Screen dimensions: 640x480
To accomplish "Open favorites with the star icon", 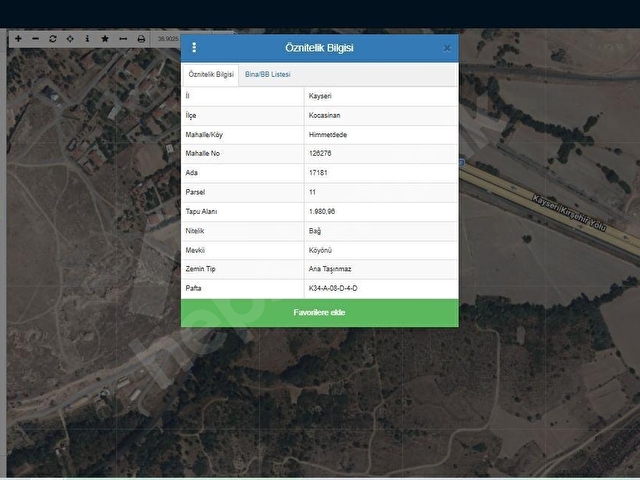I will coord(105,39).
